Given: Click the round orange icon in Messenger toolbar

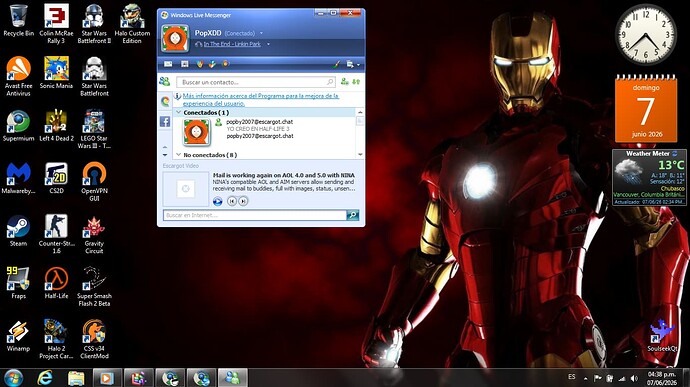Looking at the screenshot, I should pyautogui.click(x=225, y=64).
